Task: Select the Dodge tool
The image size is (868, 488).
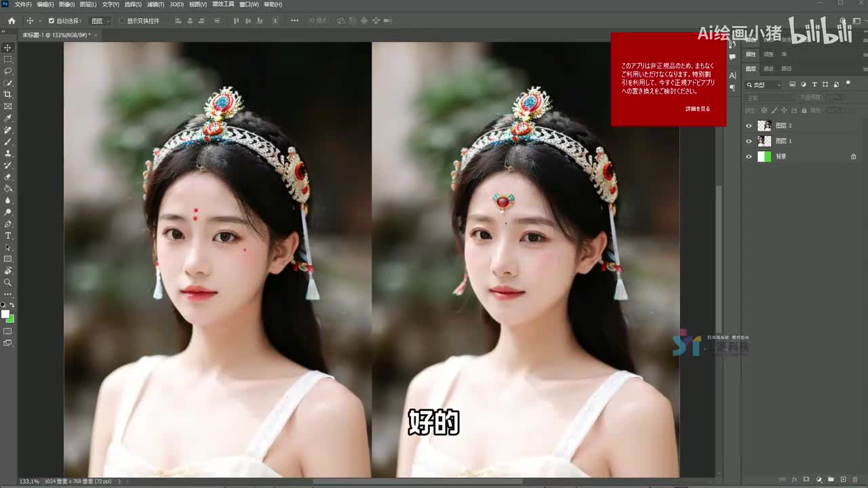Action: (x=8, y=212)
